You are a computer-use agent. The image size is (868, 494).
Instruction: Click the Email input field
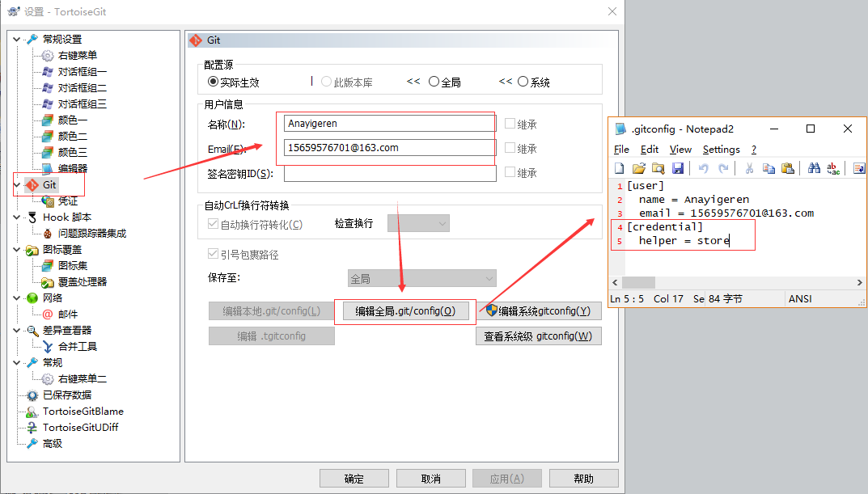pyautogui.click(x=390, y=148)
